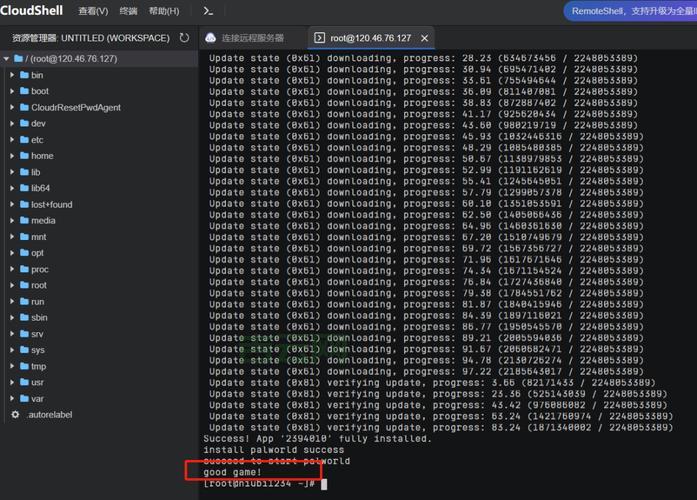Screen dimensions: 697x500
Task: Open the 终端 menu
Action: (128, 11)
